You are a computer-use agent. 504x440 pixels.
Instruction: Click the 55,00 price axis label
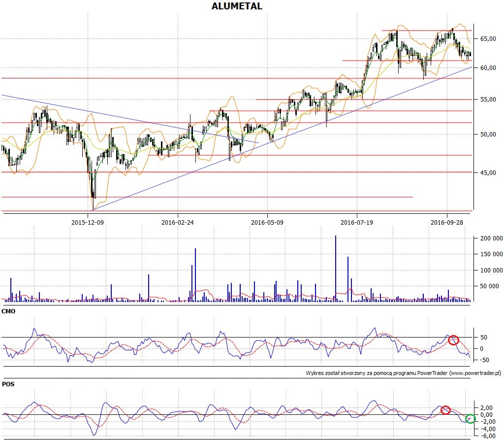tap(488, 100)
